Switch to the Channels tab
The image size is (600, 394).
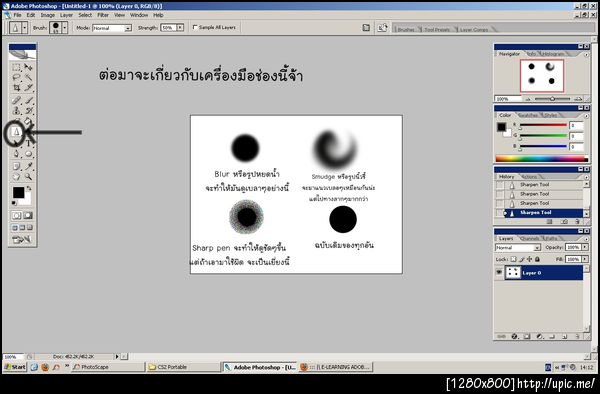[530, 238]
